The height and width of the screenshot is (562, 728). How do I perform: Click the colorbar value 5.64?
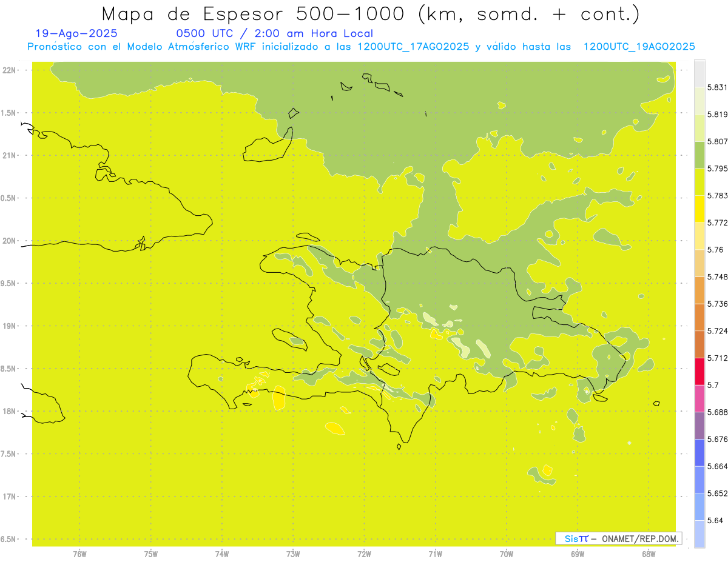pyautogui.click(x=715, y=520)
